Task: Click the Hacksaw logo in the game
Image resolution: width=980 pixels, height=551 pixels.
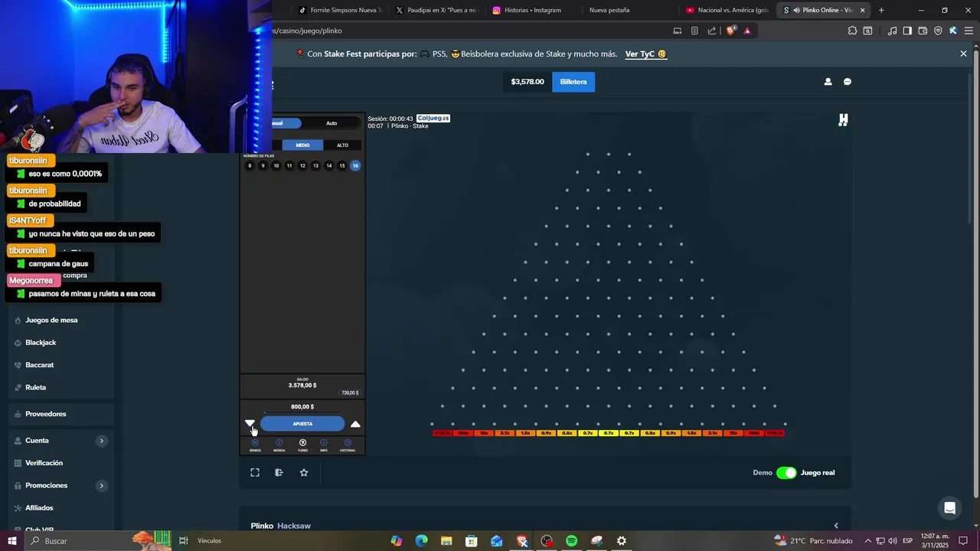Action: (843, 120)
